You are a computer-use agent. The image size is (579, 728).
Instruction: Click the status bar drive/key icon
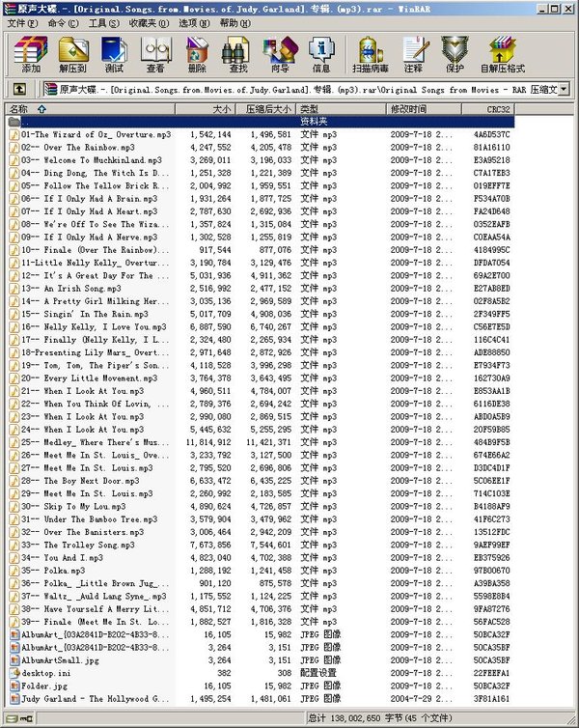pyautogui.click(x=19, y=718)
